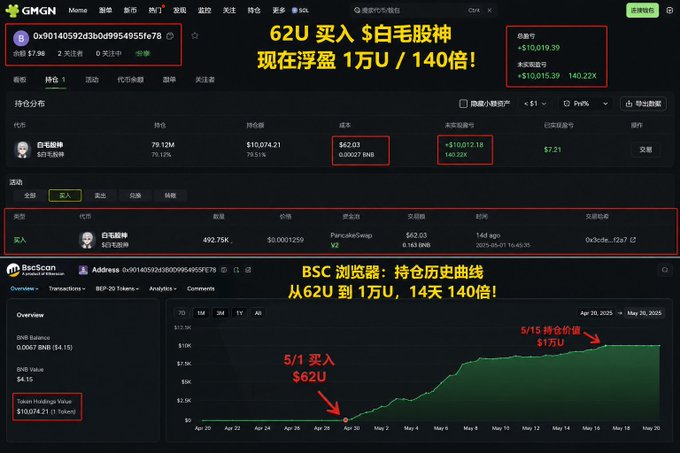Viewport: 680px width, 453px height.
Task: Open the '< $1' threshold dropdown
Action: pos(535,104)
